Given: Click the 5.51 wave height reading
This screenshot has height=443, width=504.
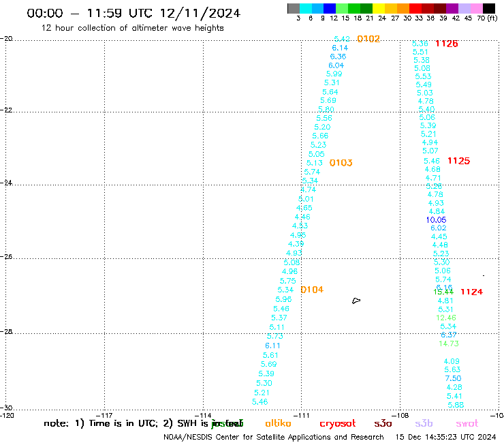Looking at the screenshot, I should point(420,52).
